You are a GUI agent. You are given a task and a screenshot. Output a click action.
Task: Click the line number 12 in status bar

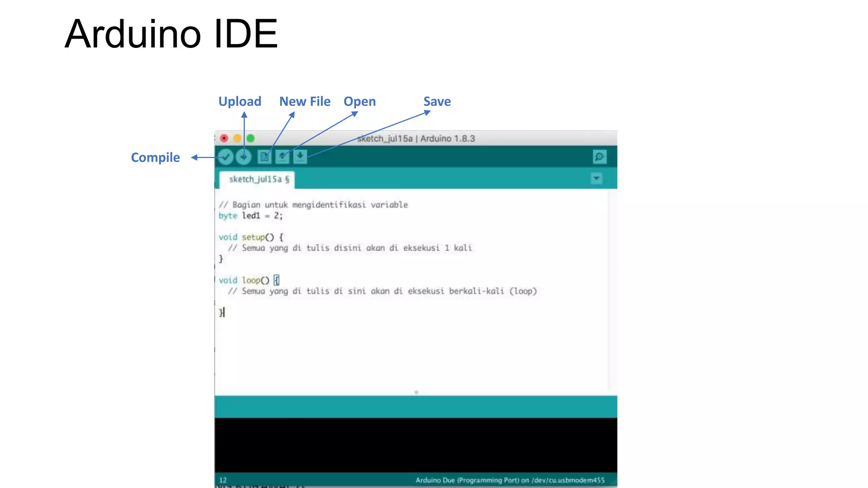pos(223,480)
